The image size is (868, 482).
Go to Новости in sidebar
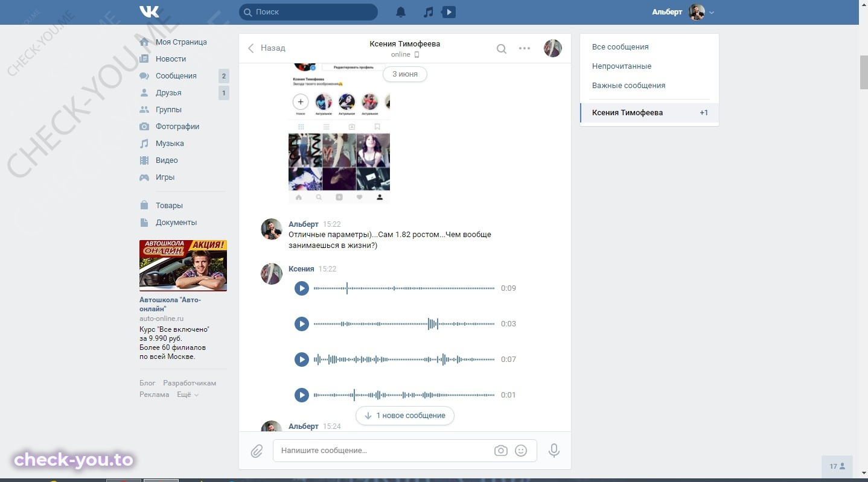171,59
